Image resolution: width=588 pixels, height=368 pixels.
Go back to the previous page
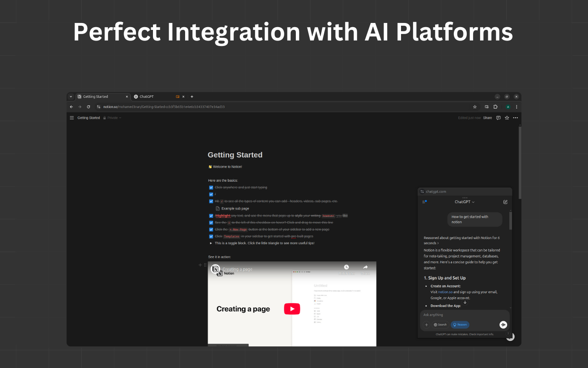tap(71, 107)
